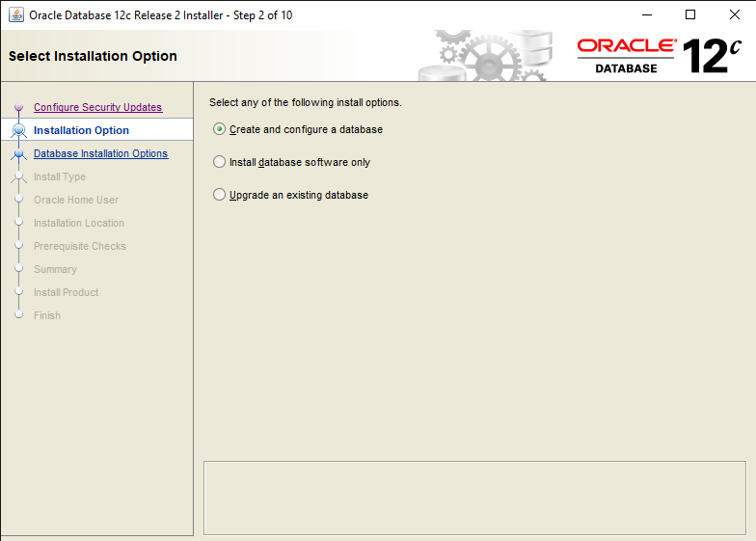Close the Oracle installer window
This screenshot has height=541, width=756.
735,15
